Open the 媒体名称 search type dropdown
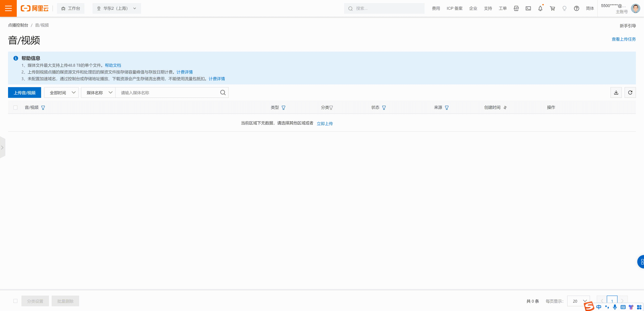 pos(98,93)
